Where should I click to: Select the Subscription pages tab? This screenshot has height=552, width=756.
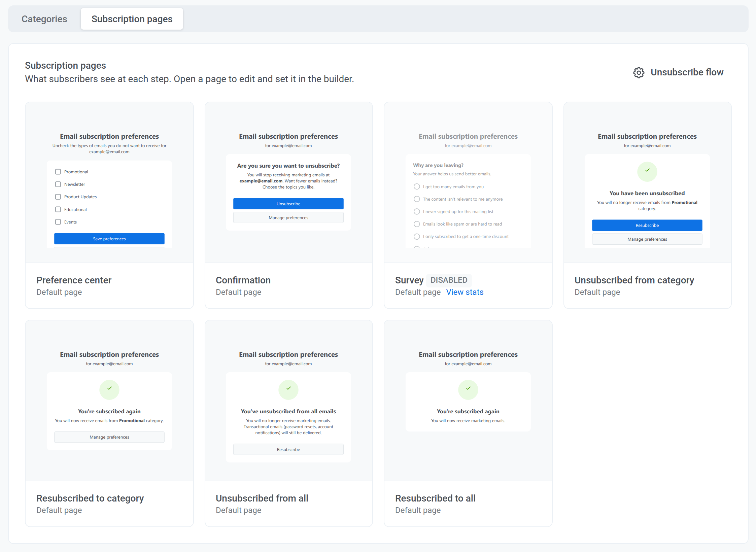tap(132, 19)
